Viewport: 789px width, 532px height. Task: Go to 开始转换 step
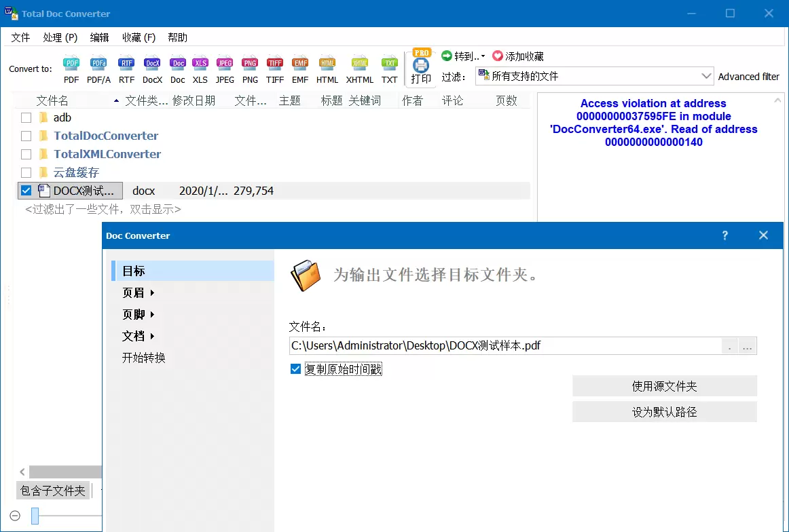pyautogui.click(x=144, y=358)
